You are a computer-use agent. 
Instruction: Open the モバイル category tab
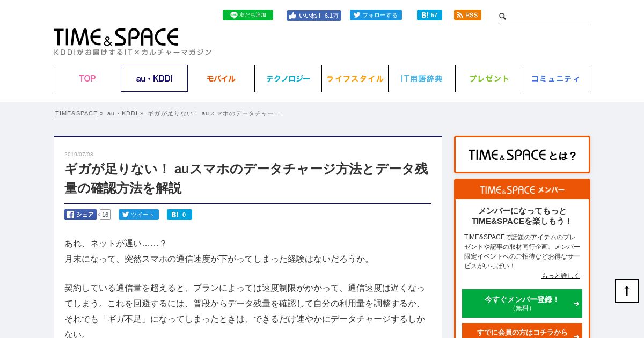(221, 78)
